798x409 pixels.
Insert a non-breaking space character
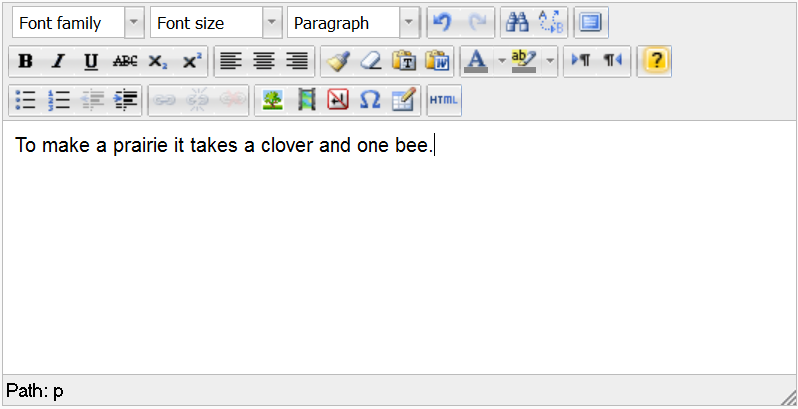pos(338,100)
